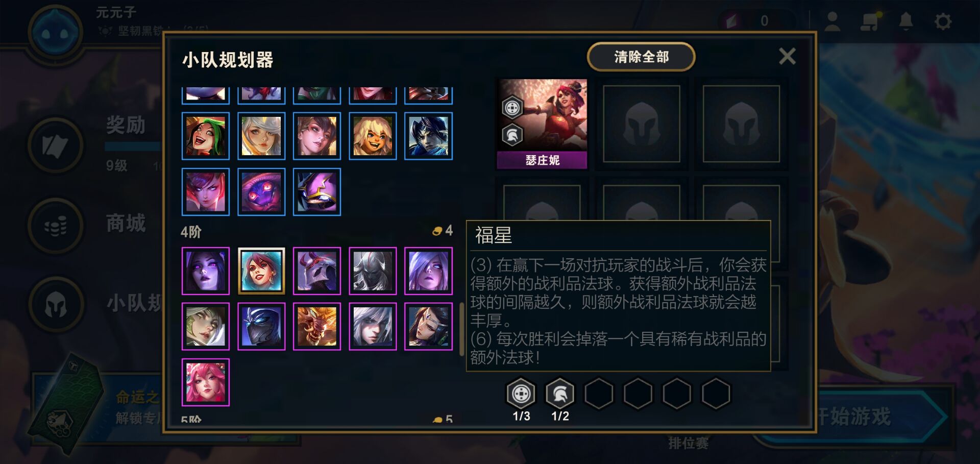Click the helmet trait hexagon showing 1/2
This screenshot has height=464, width=980.
coord(560,394)
